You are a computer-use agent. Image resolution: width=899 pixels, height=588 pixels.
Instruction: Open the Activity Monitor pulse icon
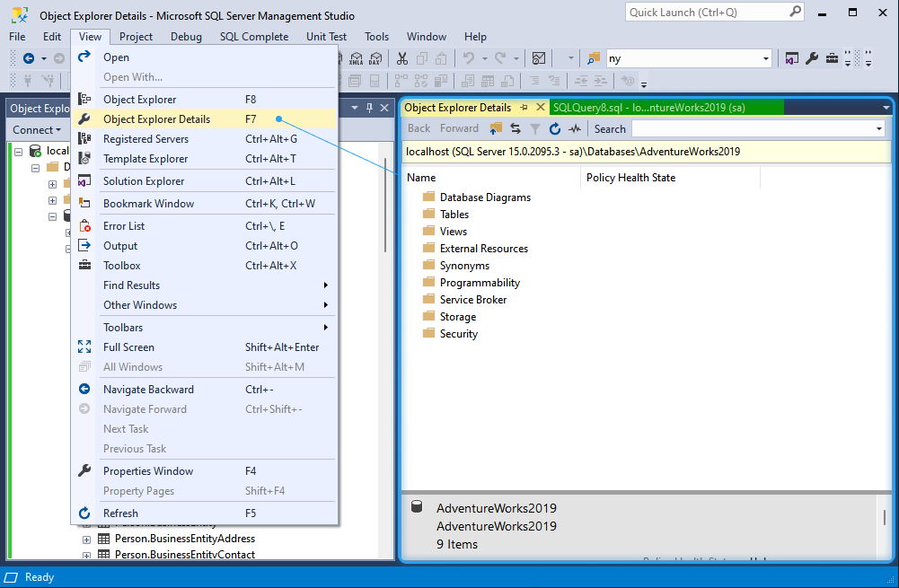pyautogui.click(x=575, y=129)
